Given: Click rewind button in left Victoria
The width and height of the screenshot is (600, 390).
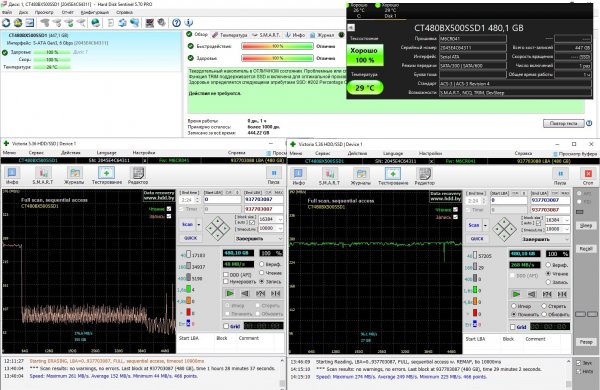Looking at the screenshot, I should click(245, 294).
